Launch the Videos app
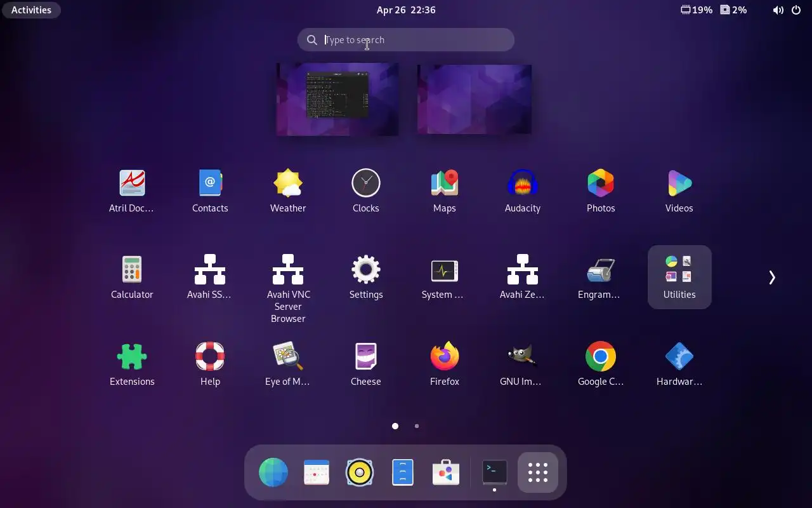The height and width of the screenshot is (508, 812). click(679, 190)
